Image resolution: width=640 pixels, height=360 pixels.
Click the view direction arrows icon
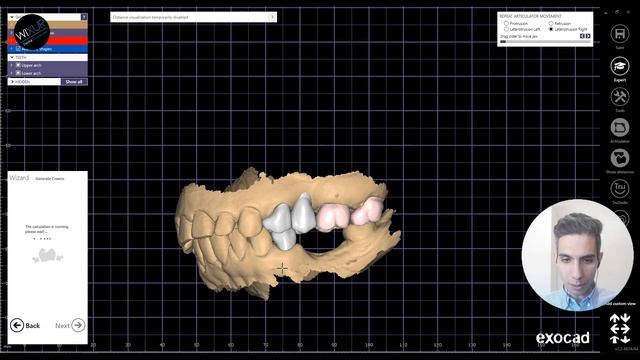(x=620, y=329)
